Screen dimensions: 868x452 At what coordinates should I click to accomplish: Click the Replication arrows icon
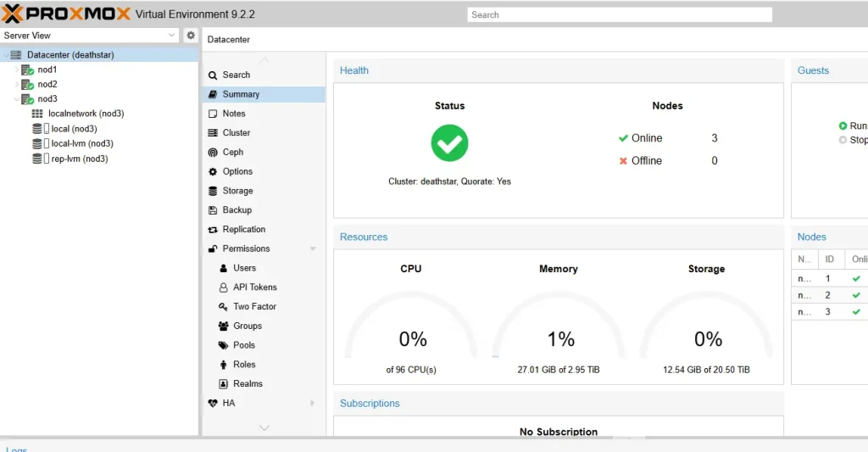click(213, 230)
